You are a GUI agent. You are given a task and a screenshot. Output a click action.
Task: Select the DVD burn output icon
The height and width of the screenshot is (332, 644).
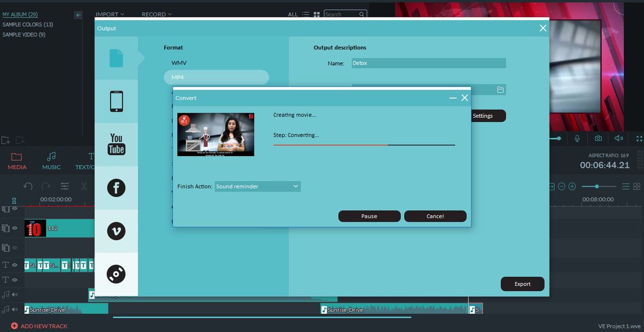pos(116,274)
